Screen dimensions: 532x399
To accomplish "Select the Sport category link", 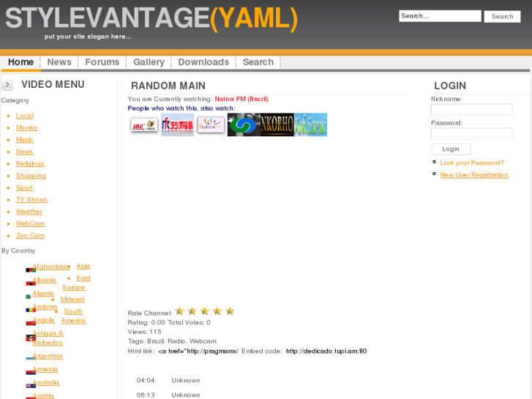I will pos(24,187).
